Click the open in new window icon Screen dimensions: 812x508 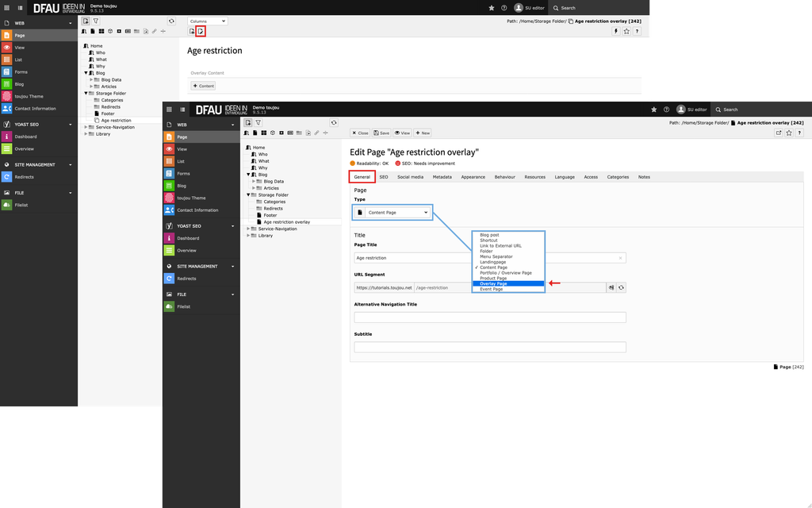tap(778, 133)
